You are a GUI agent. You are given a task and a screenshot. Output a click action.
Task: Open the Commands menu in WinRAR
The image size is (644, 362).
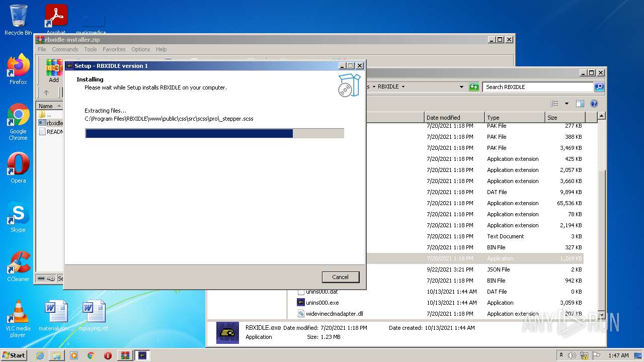pyautogui.click(x=65, y=49)
